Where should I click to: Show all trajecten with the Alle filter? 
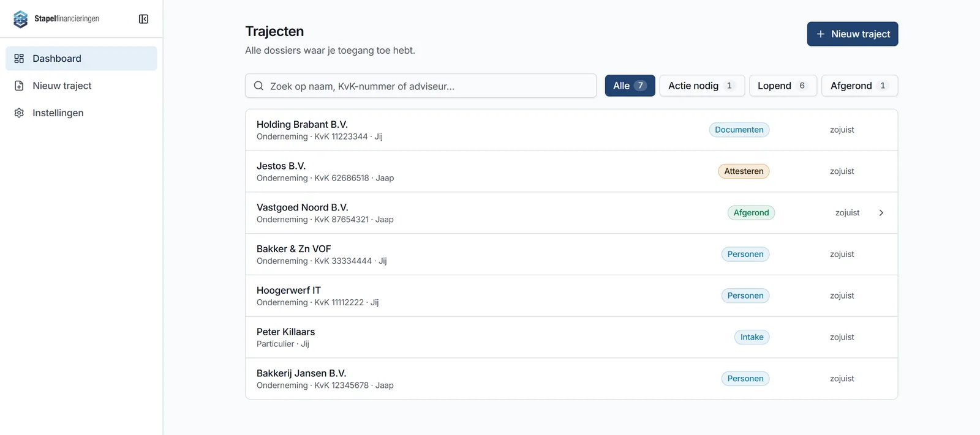630,86
